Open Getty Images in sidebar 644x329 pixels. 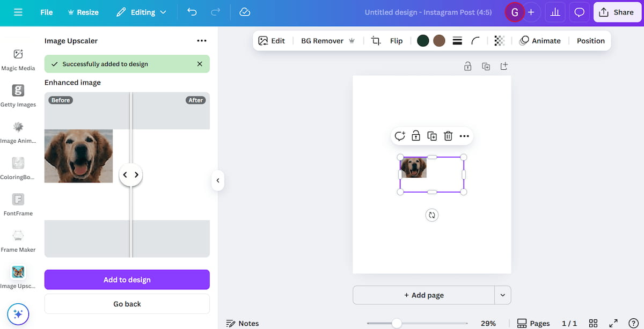[x=18, y=96]
